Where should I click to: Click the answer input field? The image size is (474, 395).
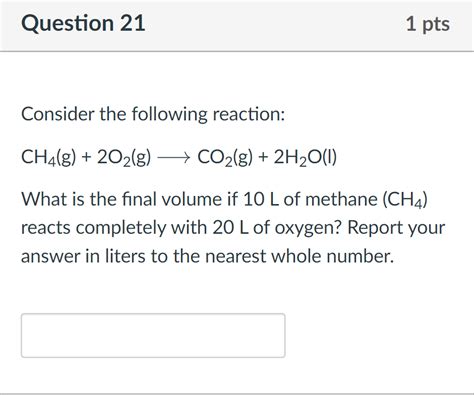(x=153, y=335)
